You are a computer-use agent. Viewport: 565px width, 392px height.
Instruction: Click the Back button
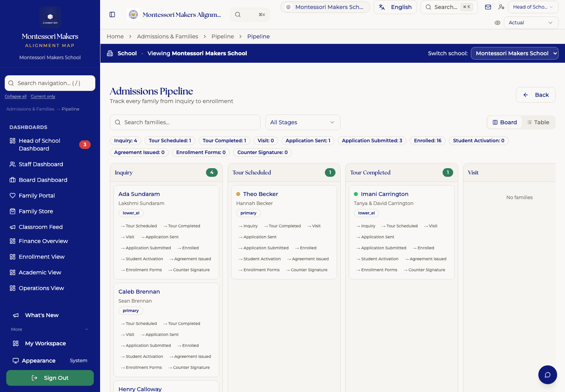536,95
